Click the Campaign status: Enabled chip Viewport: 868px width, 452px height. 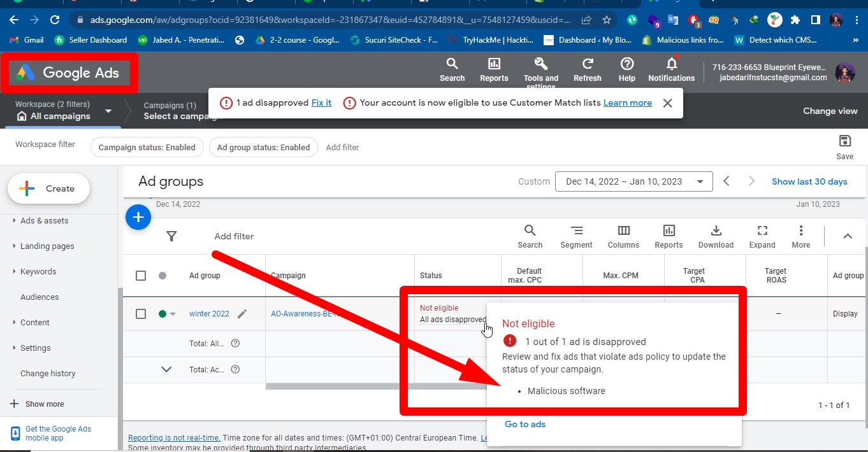pyautogui.click(x=147, y=147)
